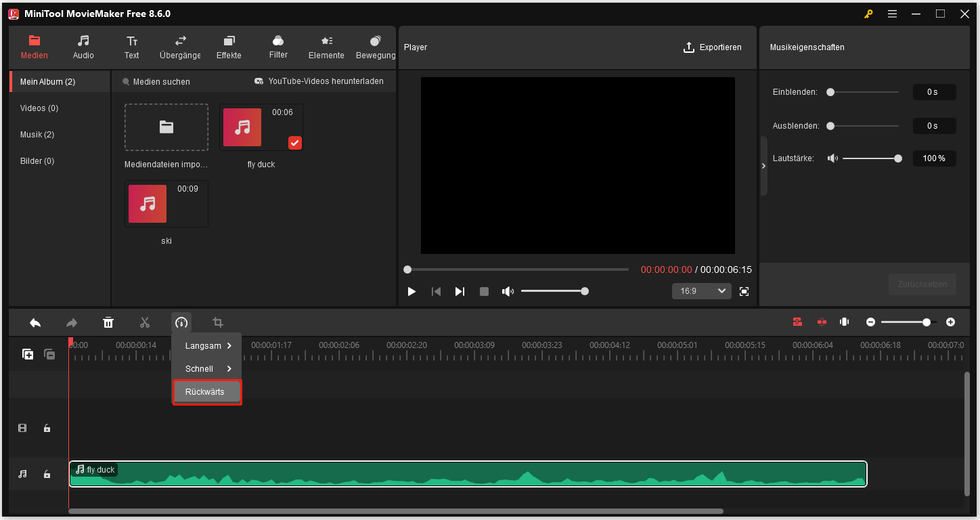Adjust the player volume slider
The image size is (980, 520).
554,291
